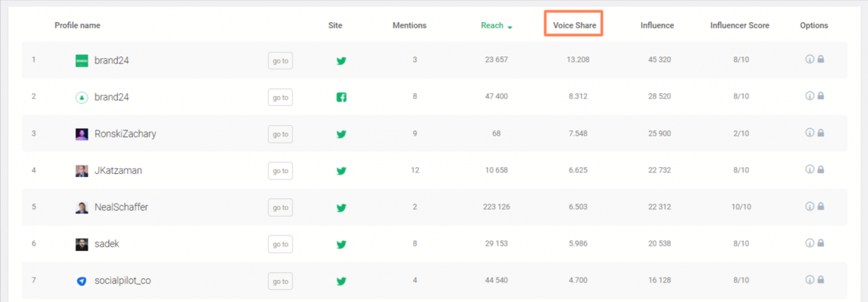The image size is (868, 302).
Task: Sort by Voice Share column header
Action: click(x=574, y=25)
